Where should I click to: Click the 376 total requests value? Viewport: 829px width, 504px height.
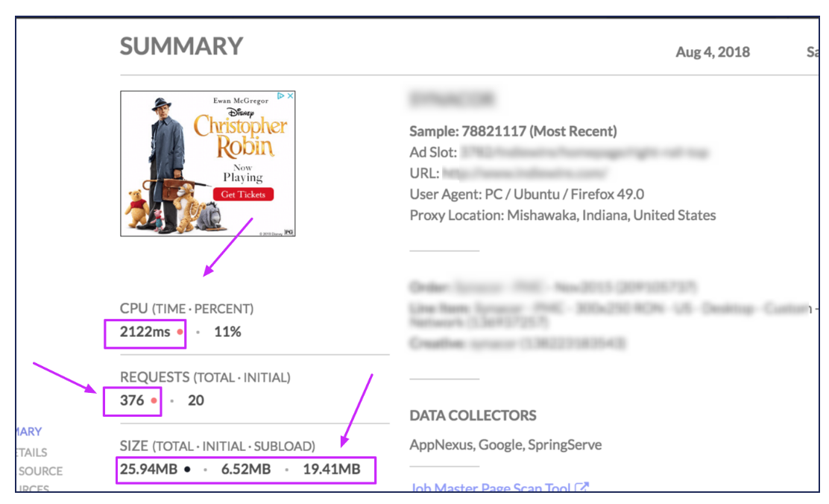(x=132, y=400)
